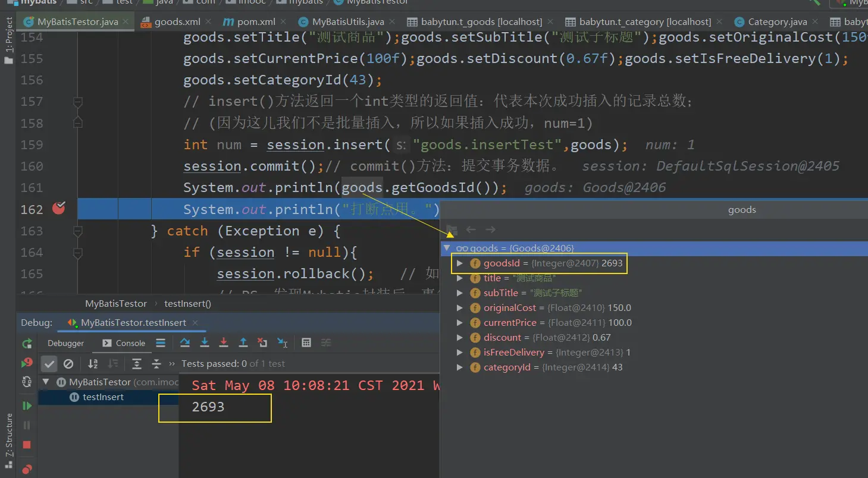Collapse the goods root node in popup

(447, 248)
